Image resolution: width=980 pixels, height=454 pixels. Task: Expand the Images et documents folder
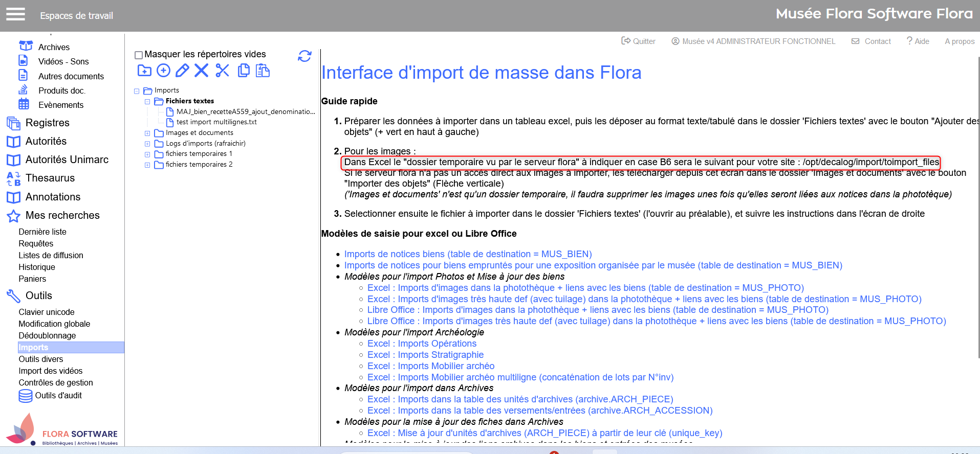147,133
